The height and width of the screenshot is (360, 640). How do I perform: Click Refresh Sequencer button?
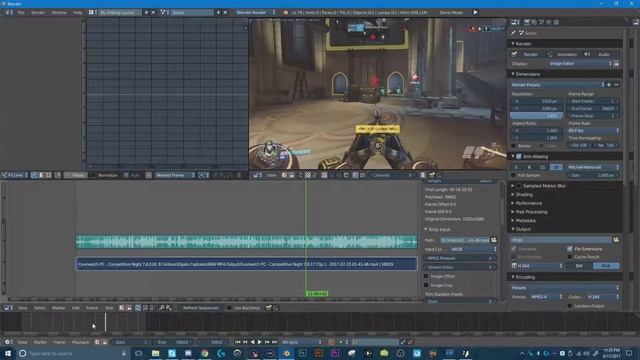pyautogui.click(x=200, y=308)
